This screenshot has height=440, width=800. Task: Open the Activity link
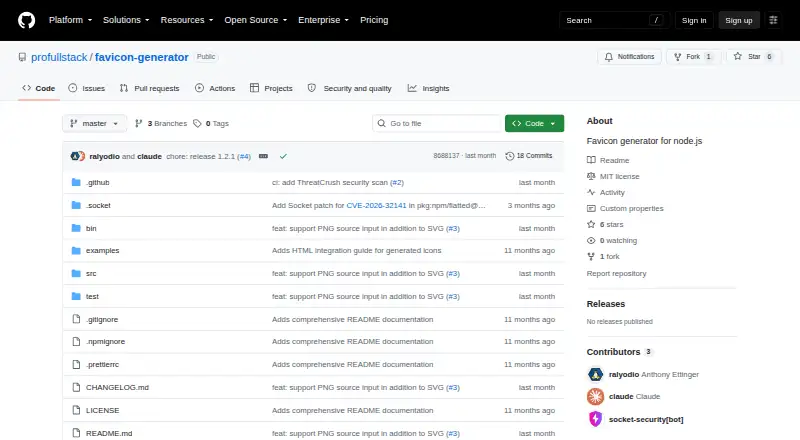point(606,192)
